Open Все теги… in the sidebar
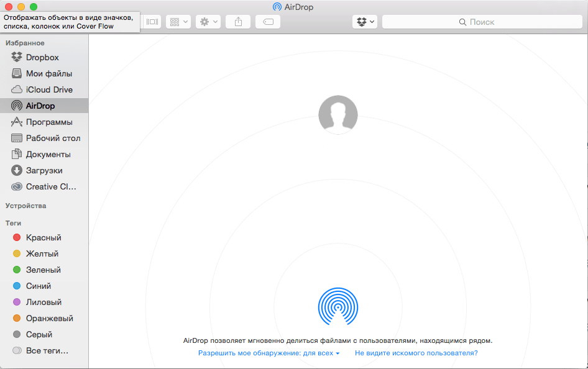The image size is (588, 369). click(47, 350)
